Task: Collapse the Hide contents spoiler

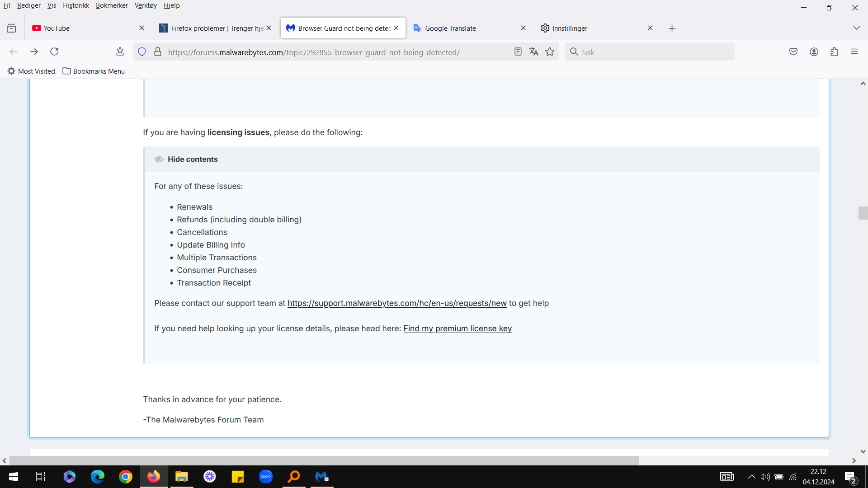Action: point(193,159)
